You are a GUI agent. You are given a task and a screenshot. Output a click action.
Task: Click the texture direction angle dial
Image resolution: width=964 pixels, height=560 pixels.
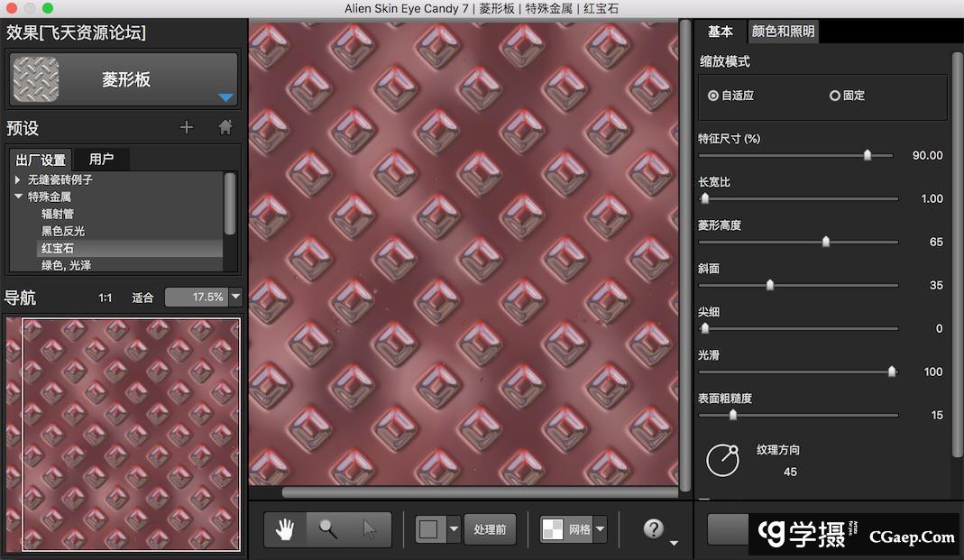point(722,460)
